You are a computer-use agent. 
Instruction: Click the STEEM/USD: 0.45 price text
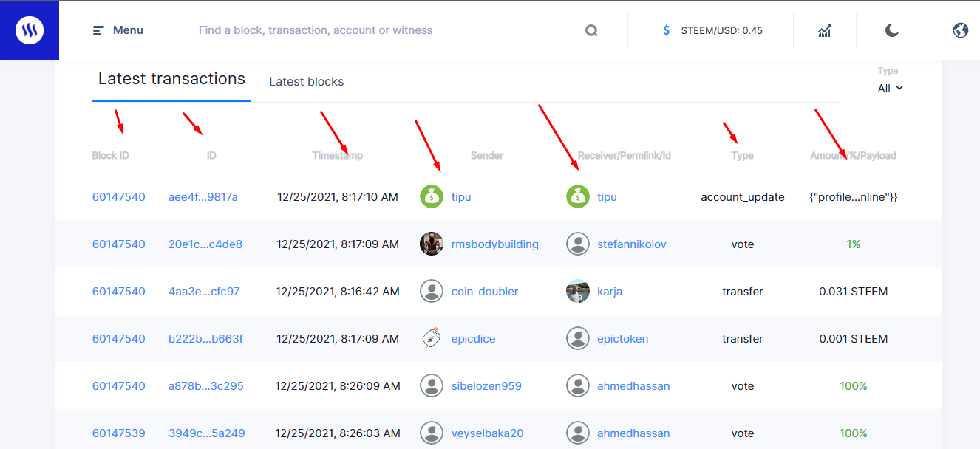click(x=721, y=31)
